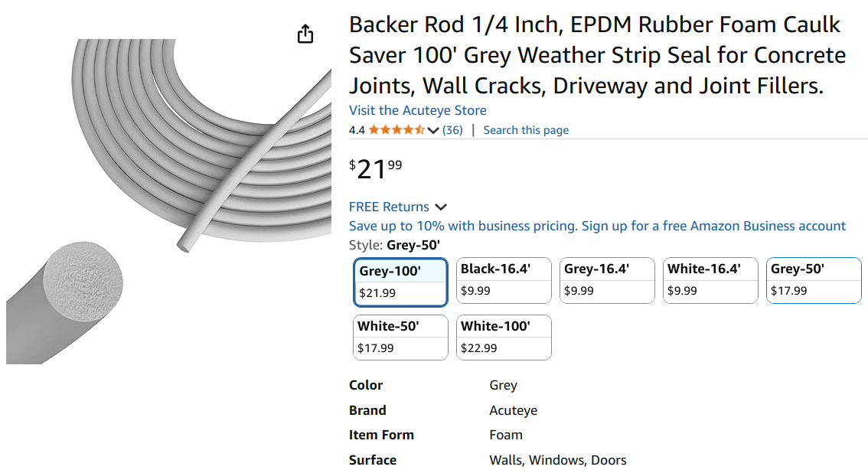Click the FREE Returns link text

pos(389,207)
